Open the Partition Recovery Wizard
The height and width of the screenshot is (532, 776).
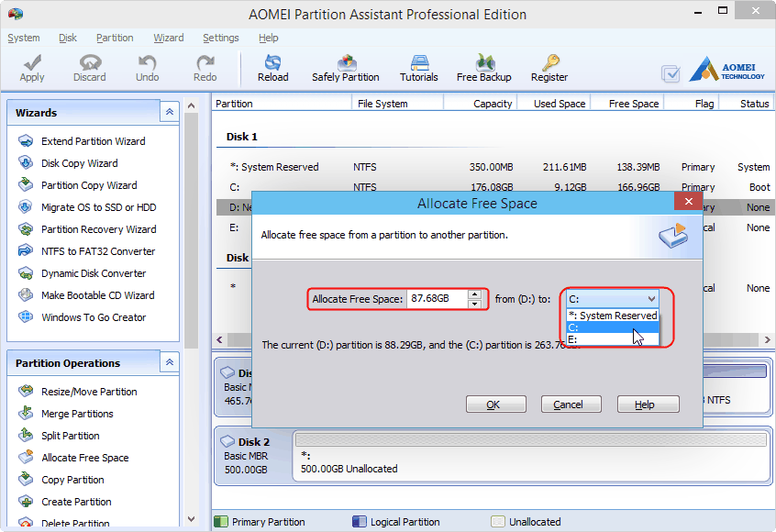(x=98, y=229)
